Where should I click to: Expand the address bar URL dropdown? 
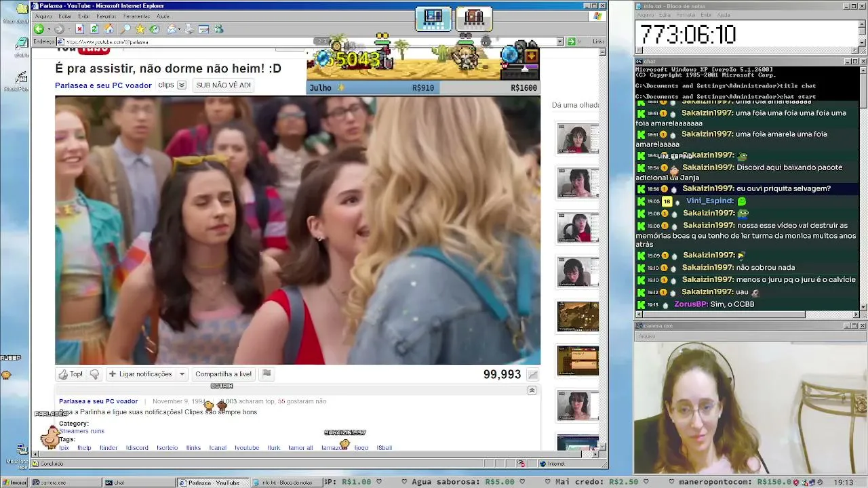tap(560, 41)
